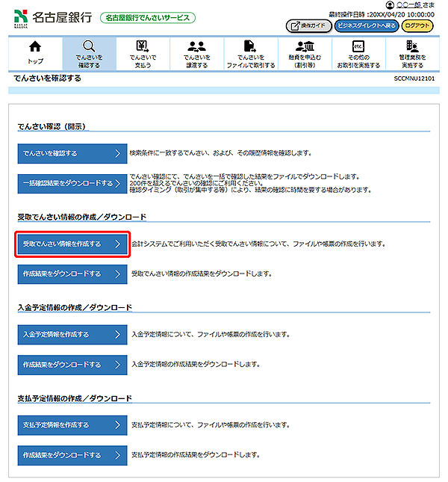Click the highlighted 受取でんさい情報を作成する button
Screen dimensions: 448x482
(72, 244)
